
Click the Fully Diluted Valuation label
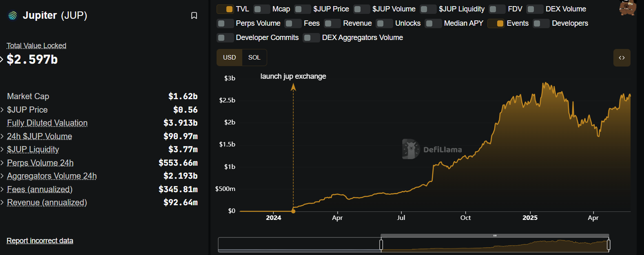pos(47,123)
